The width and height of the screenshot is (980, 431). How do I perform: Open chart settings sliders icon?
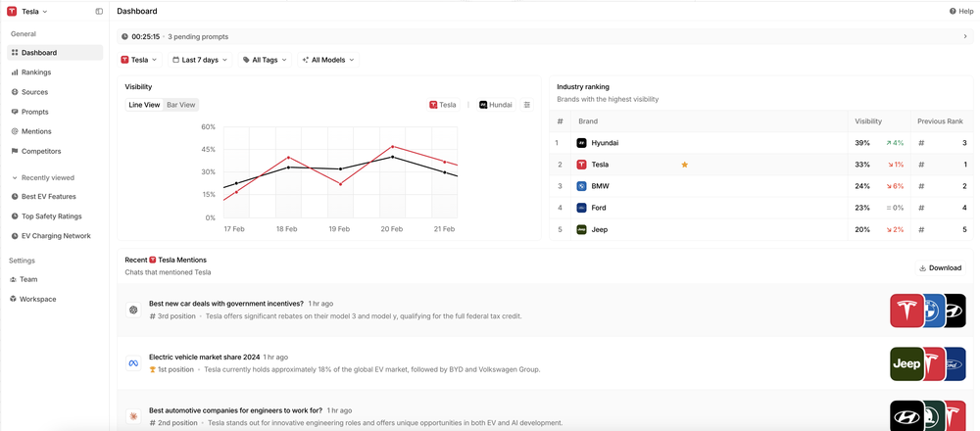tap(527, 105)
